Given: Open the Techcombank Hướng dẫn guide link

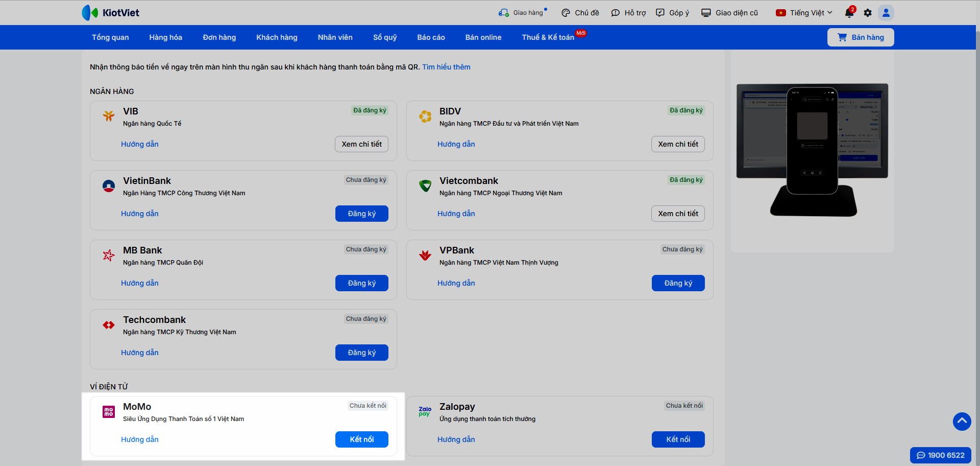Looking at the screenshot, I should [140, 353].
